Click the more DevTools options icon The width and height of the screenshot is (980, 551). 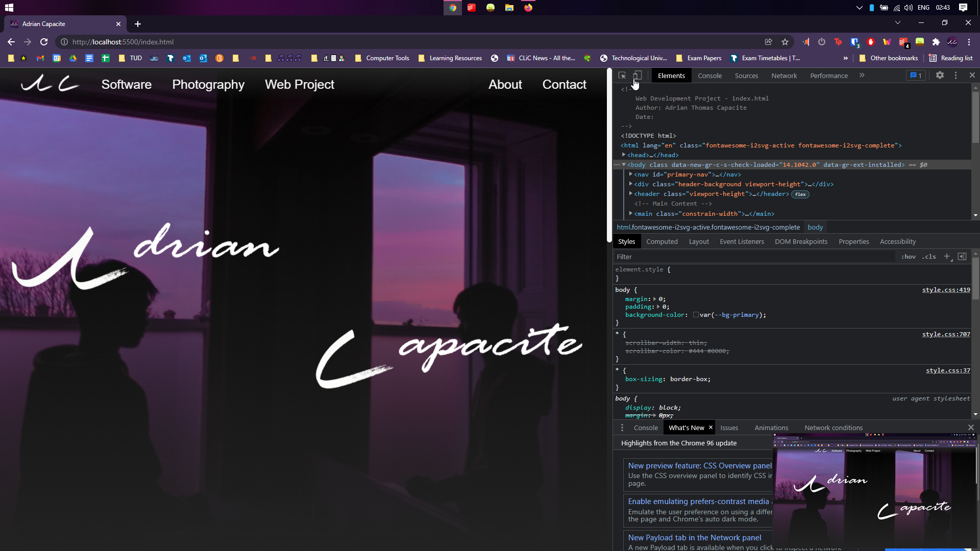[956, 76]
